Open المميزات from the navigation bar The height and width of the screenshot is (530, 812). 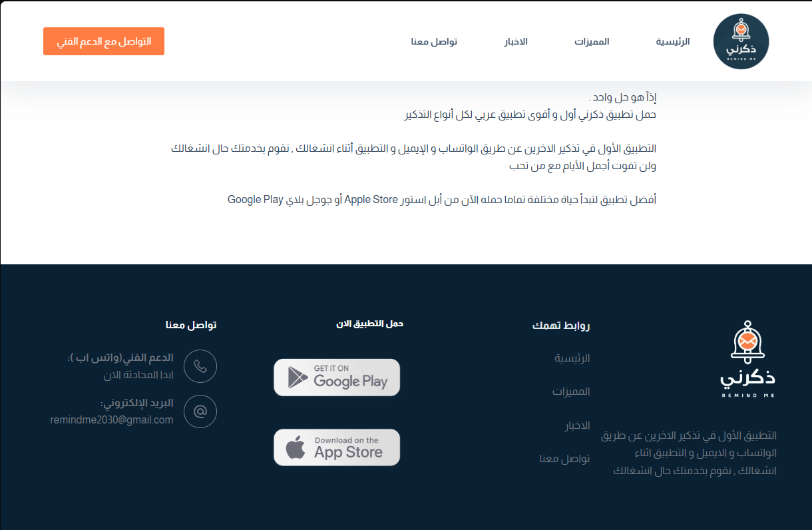click(592, 41)
